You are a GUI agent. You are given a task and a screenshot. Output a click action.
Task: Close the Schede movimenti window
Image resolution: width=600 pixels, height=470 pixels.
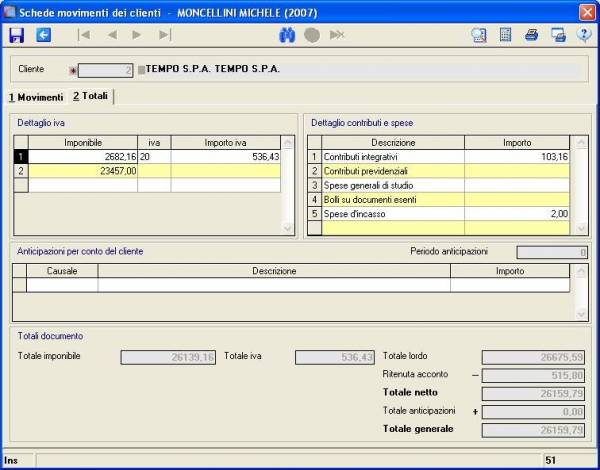[x=587, y=13]
